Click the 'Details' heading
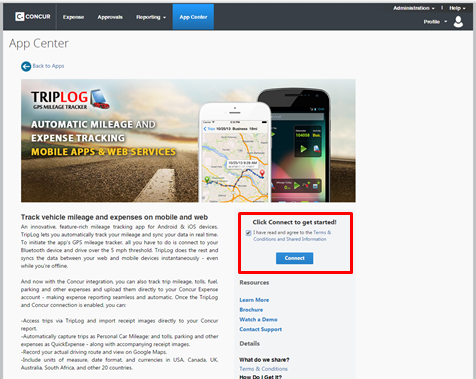This screenshot has height=379, width=476. click(250, 343)
